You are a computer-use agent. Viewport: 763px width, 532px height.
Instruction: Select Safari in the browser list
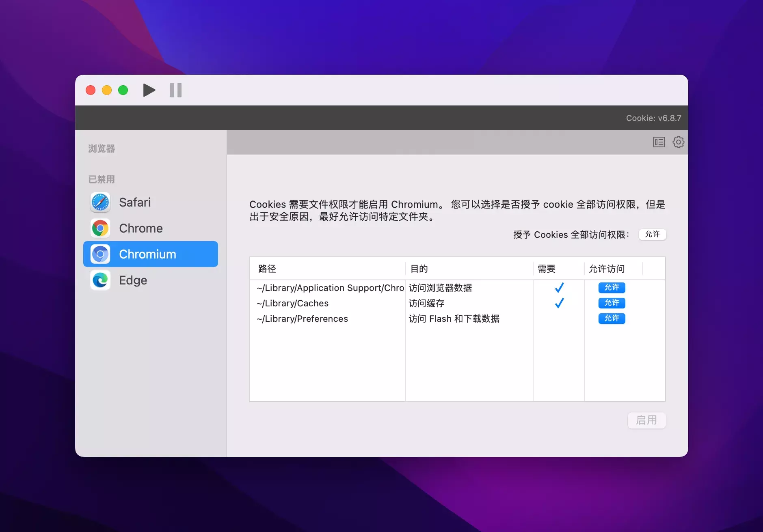(135, 202)
